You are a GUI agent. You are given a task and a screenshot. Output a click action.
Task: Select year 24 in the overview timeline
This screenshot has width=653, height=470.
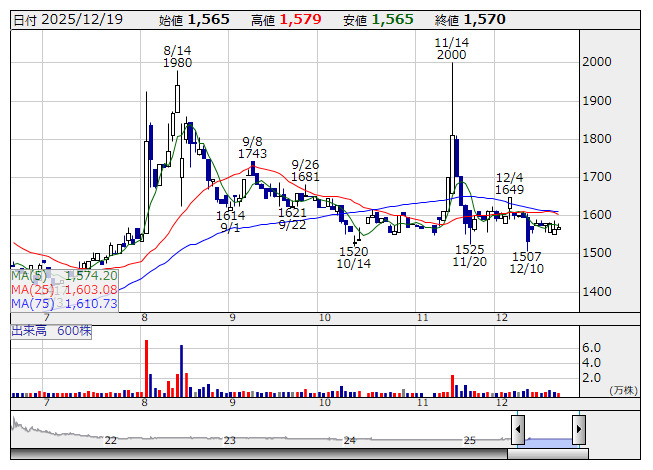pos(350,440)
